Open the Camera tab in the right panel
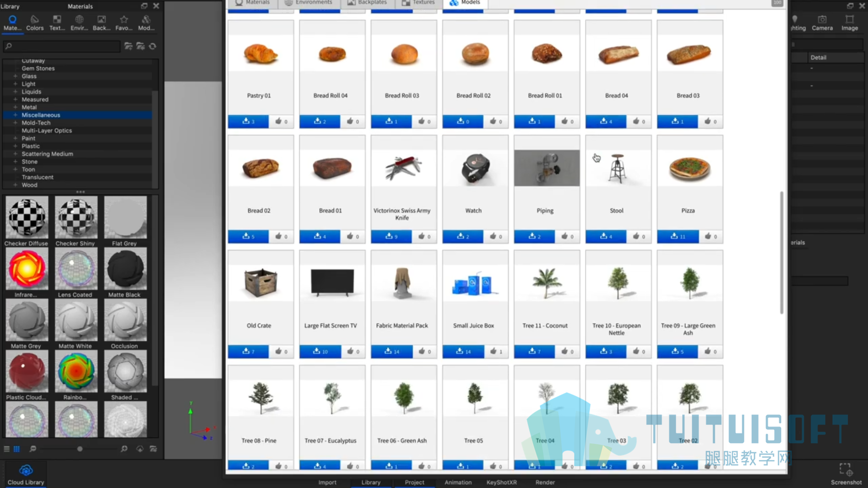 pos(822,23)
